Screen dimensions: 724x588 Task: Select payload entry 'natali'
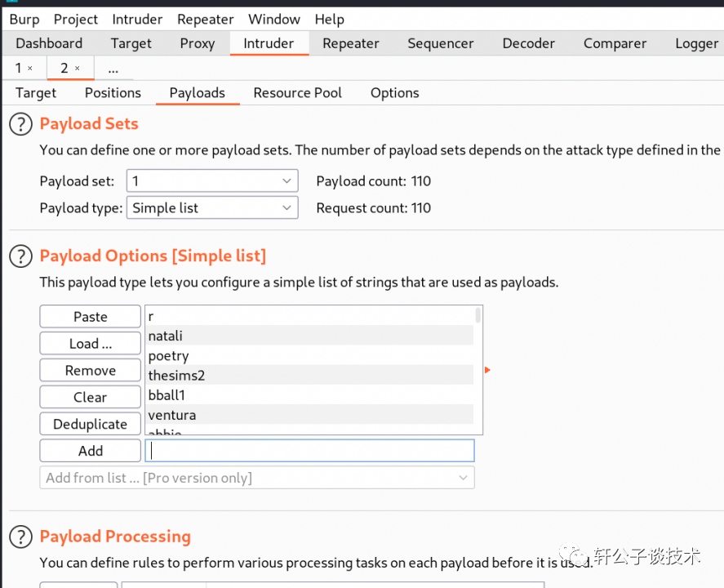[x=309, y=336]
